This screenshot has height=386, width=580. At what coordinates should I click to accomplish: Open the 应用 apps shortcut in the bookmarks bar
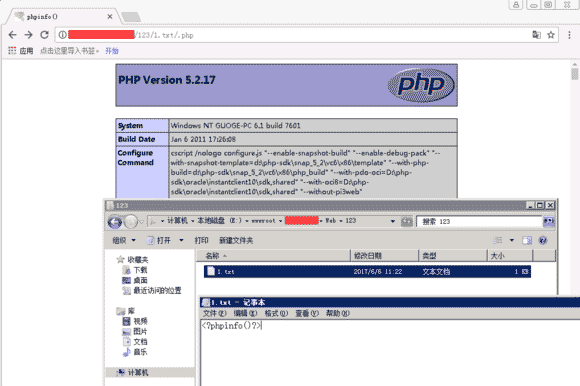click(21, 51)
